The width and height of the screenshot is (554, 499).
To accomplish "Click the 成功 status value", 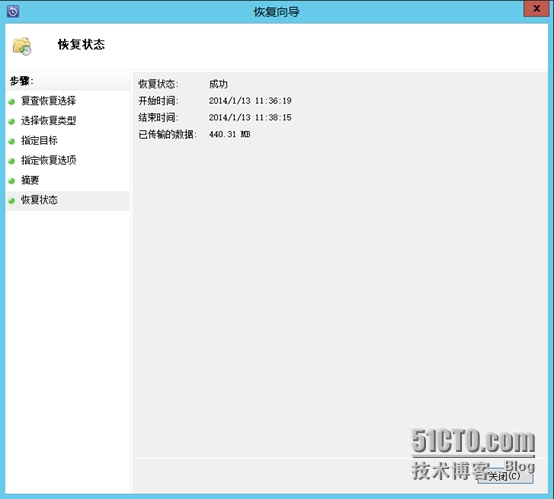I will (218, 84).
